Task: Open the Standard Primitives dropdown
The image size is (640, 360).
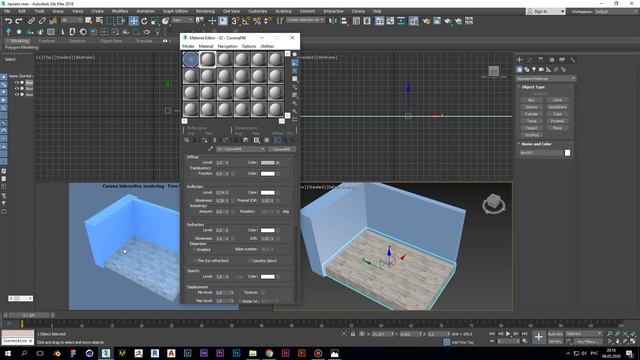Action: click(x=546, y=78)
